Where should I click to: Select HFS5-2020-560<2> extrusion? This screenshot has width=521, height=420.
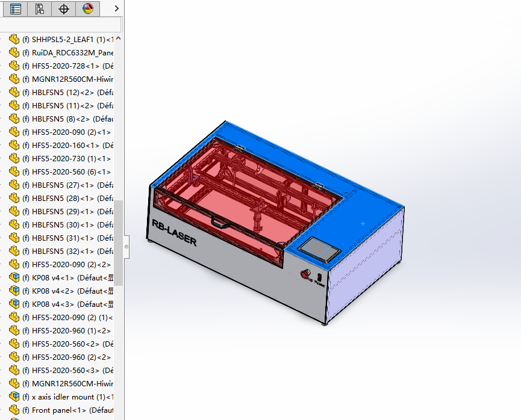[67, 344]
